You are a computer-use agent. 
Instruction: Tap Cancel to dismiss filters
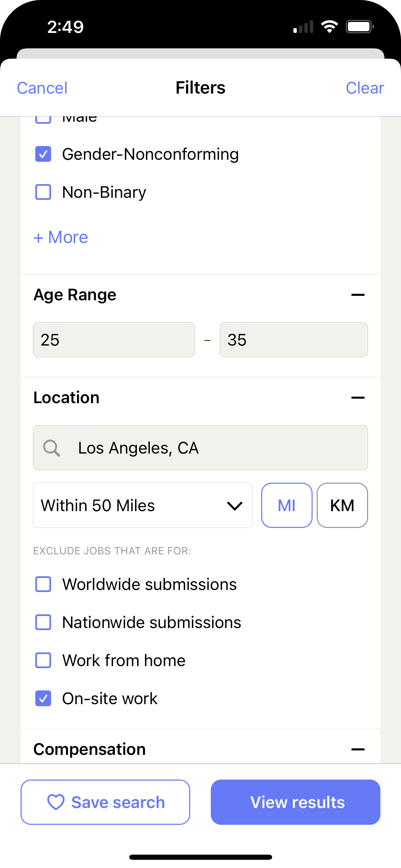pyautogui.click(x=42, y=88)
